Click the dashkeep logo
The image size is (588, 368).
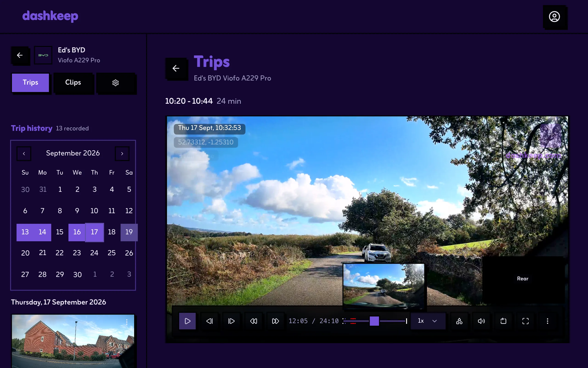pos(50,16)
